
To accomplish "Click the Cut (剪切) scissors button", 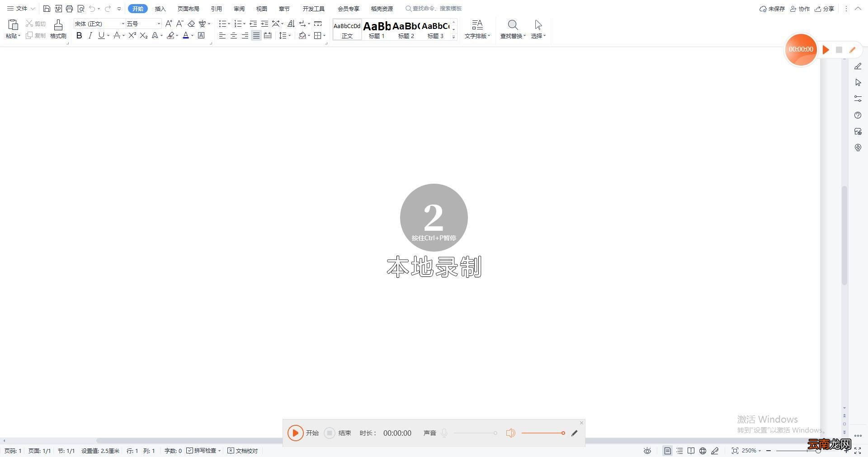I will [36, 24].
